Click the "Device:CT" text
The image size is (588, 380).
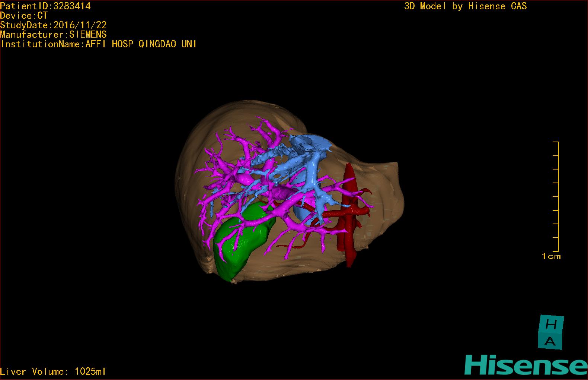(24, 16)
